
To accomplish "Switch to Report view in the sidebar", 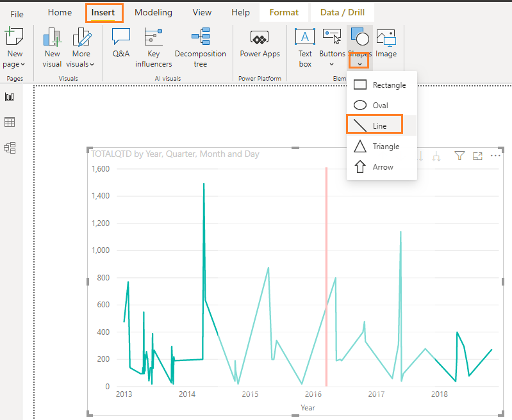I will click(10, 97).
